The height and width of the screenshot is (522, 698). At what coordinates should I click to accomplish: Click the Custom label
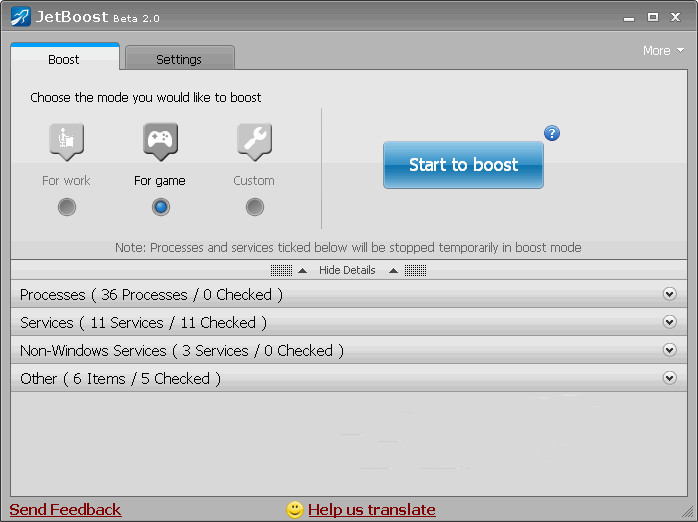pos(254,181)
